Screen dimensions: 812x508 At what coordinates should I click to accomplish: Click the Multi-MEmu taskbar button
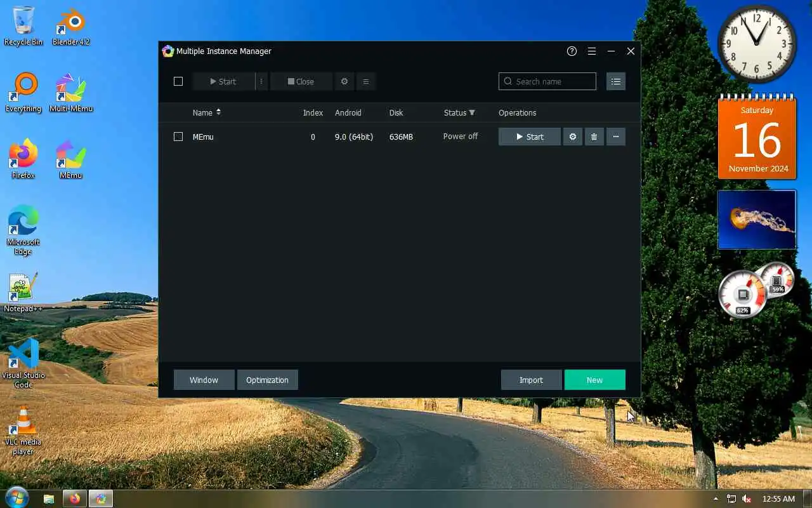101,498
